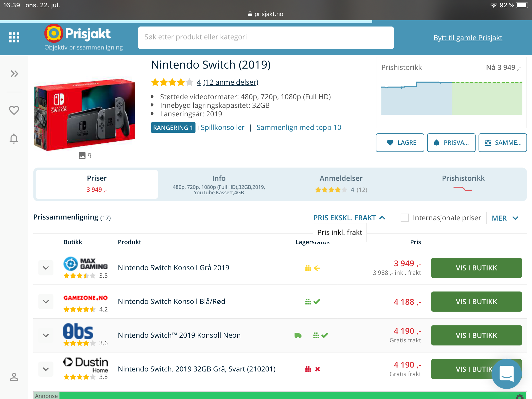Open Sammenlign med topp 10 link
The width and height of the screenshot is (532, 399).
point(299,128)
